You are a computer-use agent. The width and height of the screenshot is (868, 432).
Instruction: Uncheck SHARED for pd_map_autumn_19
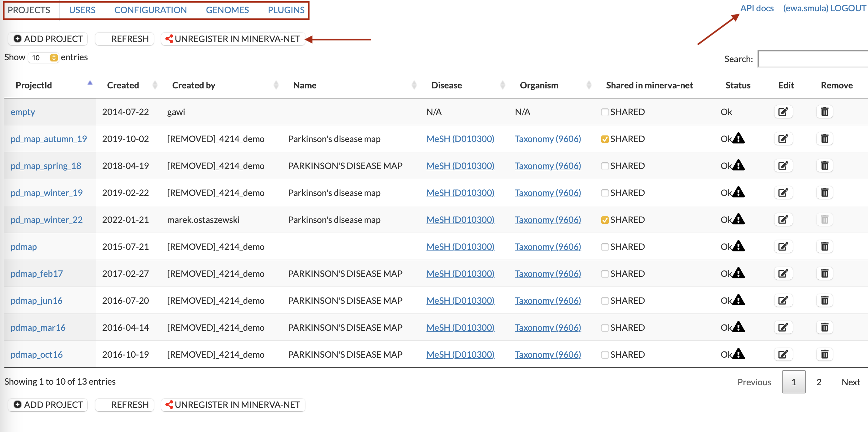pyautogui.click(x=604, y=139)
